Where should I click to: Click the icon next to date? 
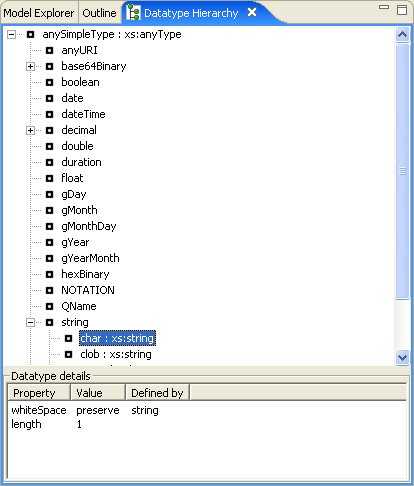pyautogui.click(x=49, y=98)
